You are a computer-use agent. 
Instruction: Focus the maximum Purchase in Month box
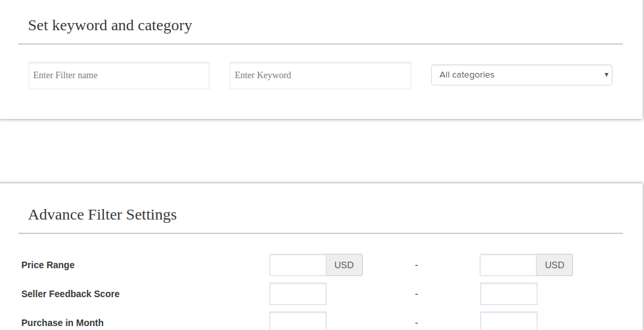tap(509, 321)
